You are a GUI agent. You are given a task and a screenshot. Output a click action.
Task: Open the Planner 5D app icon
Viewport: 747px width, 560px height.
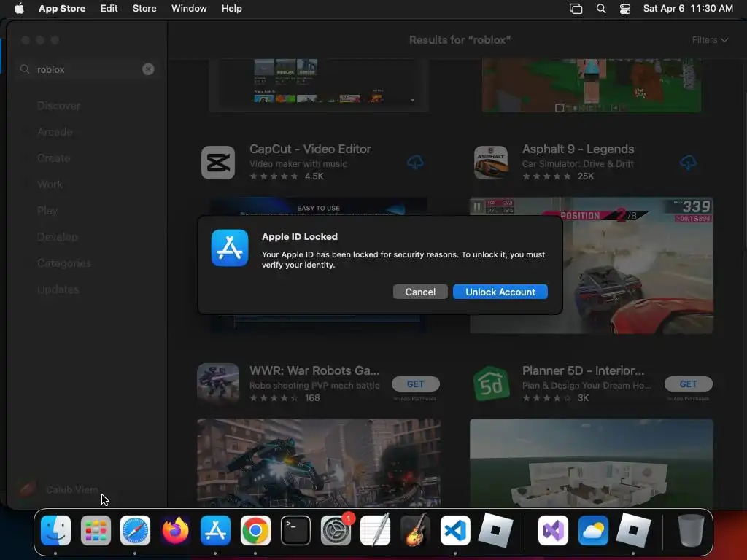491,384
